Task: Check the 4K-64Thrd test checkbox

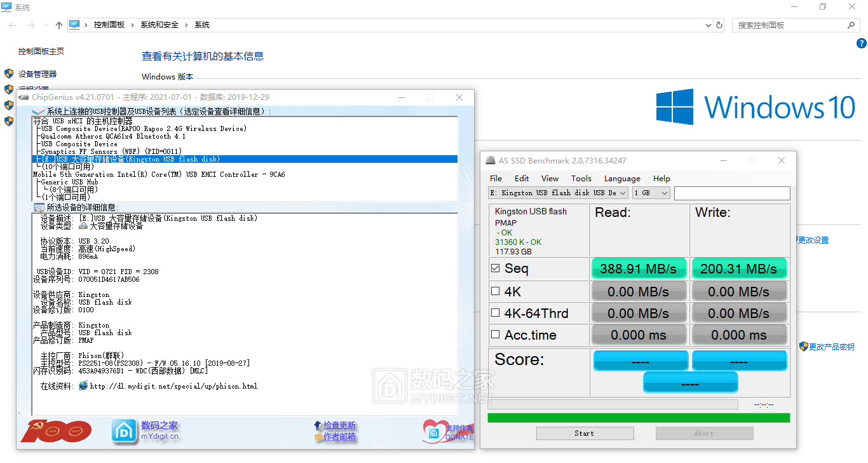Action: click(496, 313)
